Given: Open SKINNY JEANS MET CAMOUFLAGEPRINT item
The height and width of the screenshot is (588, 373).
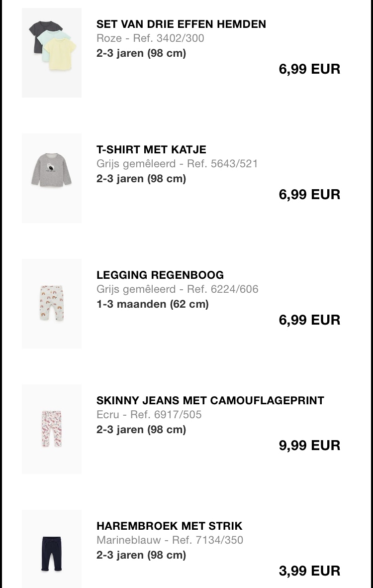Looking at the screenshot, I should tap(210, 400).
